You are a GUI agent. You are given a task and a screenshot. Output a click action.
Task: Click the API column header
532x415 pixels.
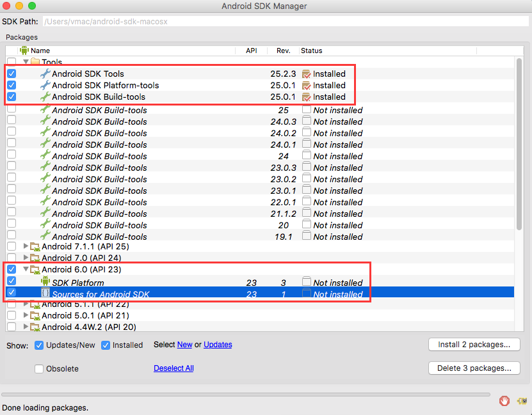tap(252, 51)
